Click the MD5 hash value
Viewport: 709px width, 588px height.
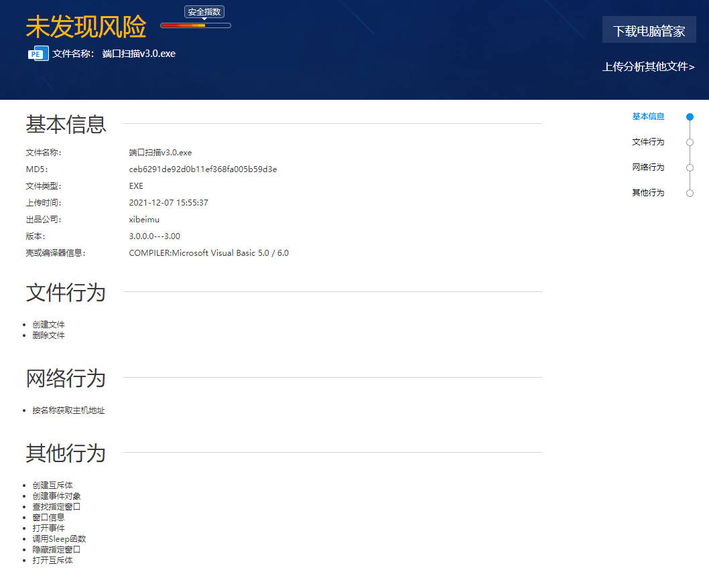tap(203, 169)
